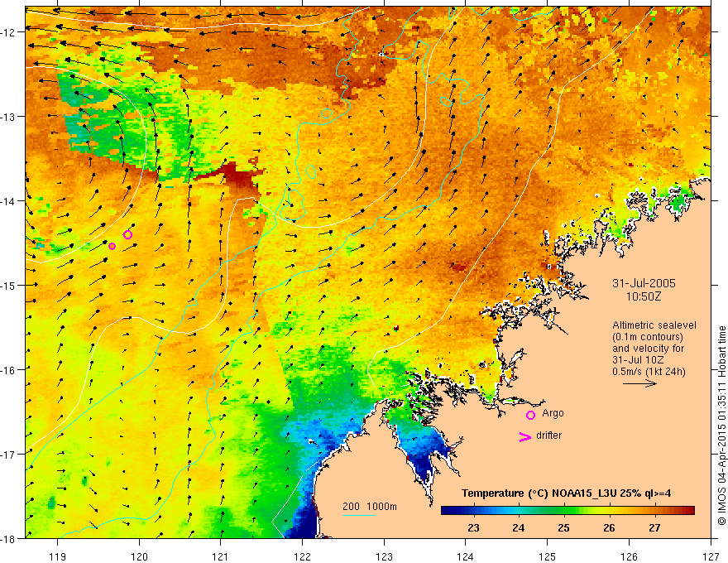This screenshot has width=728, height=563.
Task: Click the '127' longitude axis label
Action: point(711,557)
